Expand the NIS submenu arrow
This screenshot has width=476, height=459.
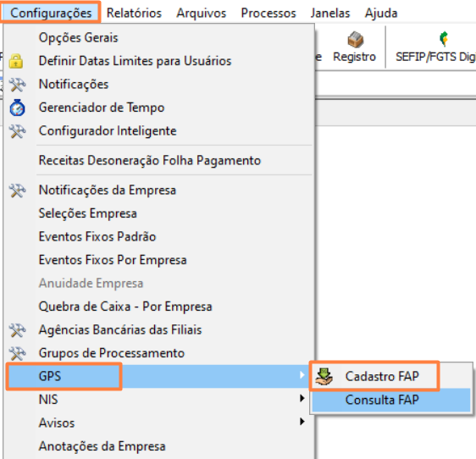(302, 398)
